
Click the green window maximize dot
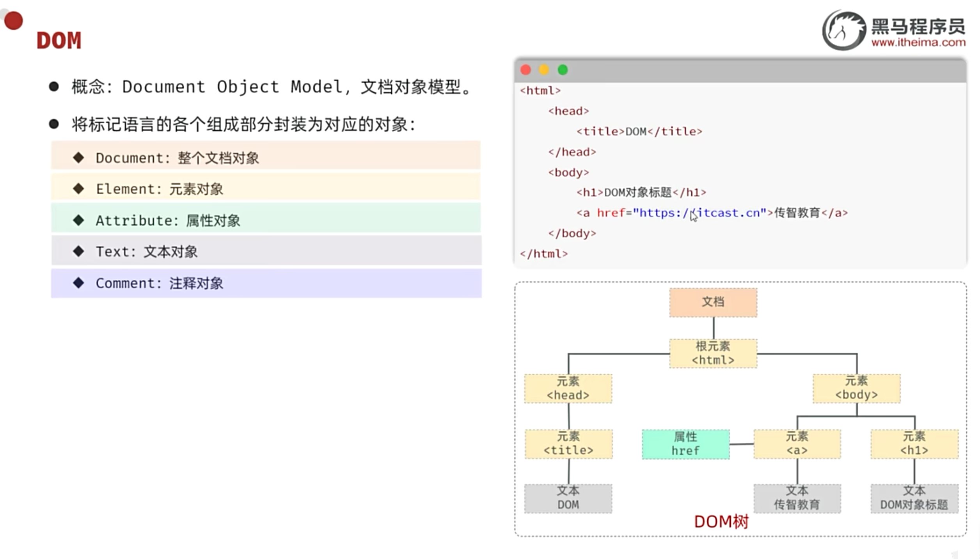(x=563, y=70)
